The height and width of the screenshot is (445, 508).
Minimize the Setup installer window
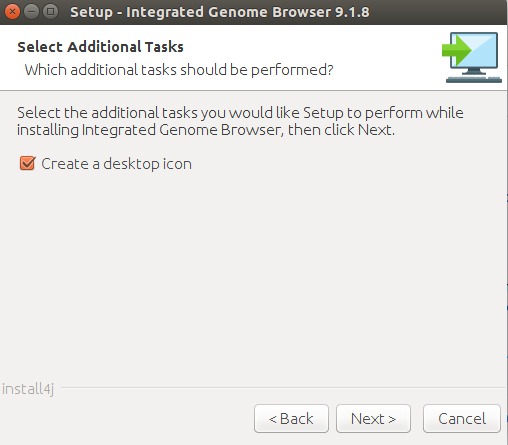pos(31,12)
